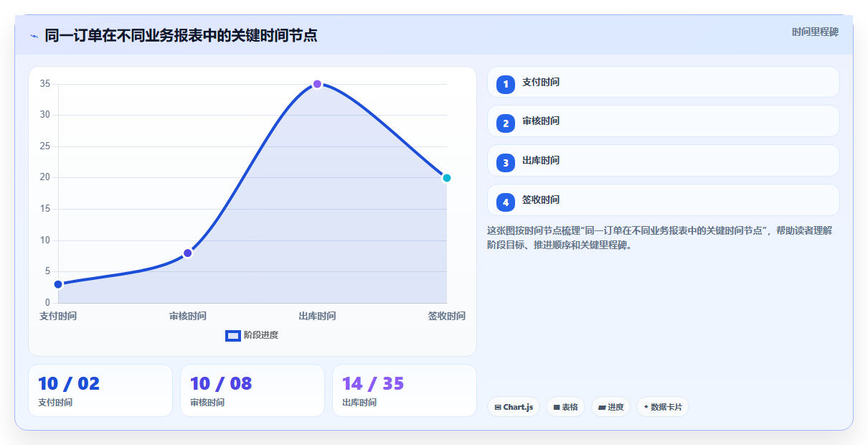Click the x-axis label 支付时间

(x=58, y=316)
